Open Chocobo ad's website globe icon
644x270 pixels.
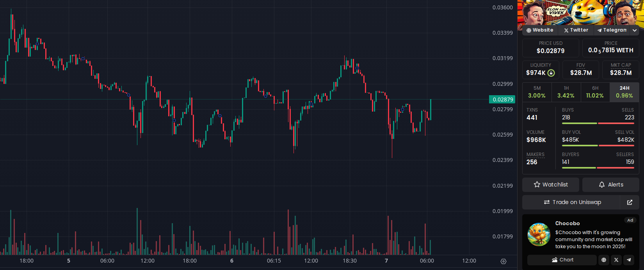click(x=604, y=260)
